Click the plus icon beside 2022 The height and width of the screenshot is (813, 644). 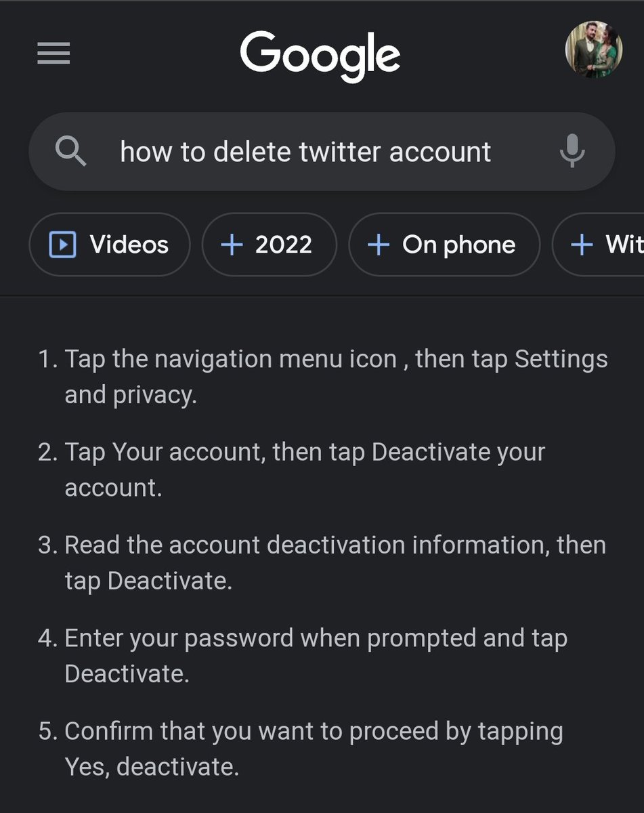pyautogui.click(x=232, y=245)
